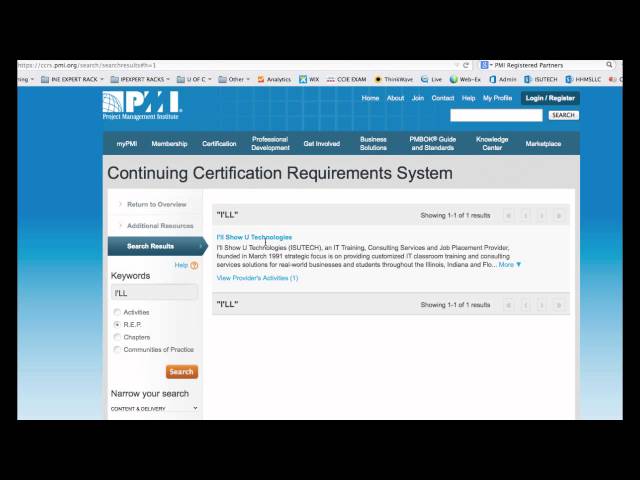Select the Activities radio button
Viewport: 640px width, 480px height.
tap(117, 312)
